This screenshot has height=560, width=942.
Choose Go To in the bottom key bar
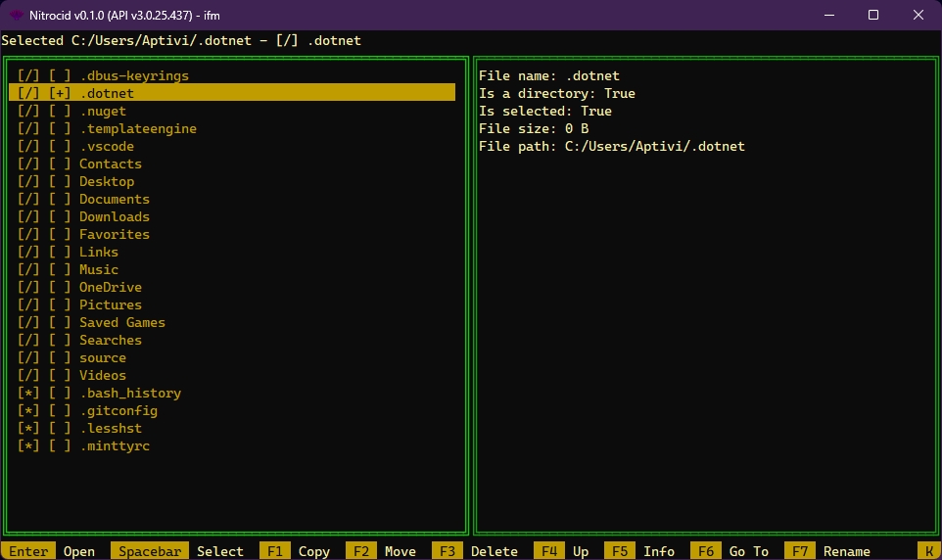pos(748,551)
